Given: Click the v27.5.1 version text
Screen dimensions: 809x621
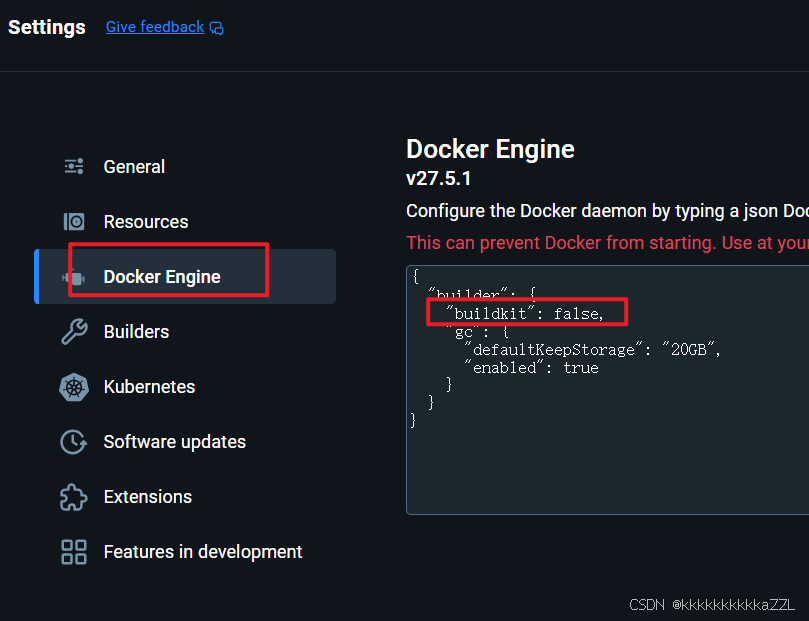Looking at the screenshot, I should [439, 178].
